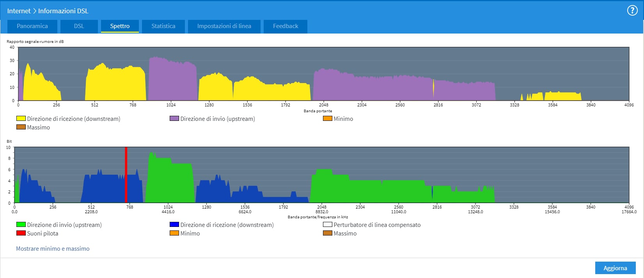Click green upstream legend swatch in bit chart

pyautogui.click(x=21, y=225)
